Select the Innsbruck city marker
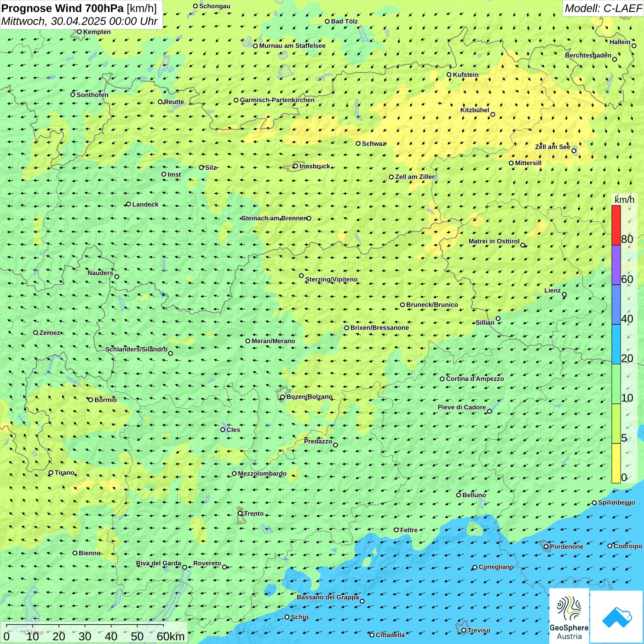The image size is (644, 644). [296, 166]
